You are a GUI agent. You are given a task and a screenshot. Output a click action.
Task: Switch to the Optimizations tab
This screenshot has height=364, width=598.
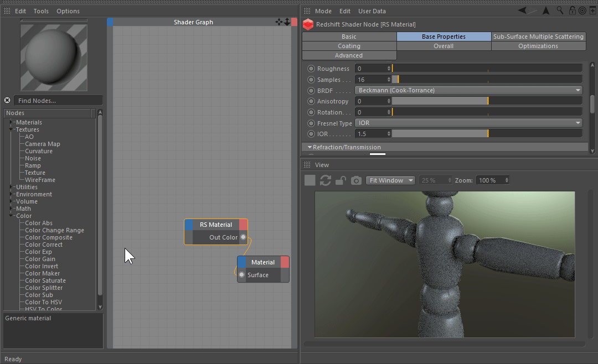[538, 46]
